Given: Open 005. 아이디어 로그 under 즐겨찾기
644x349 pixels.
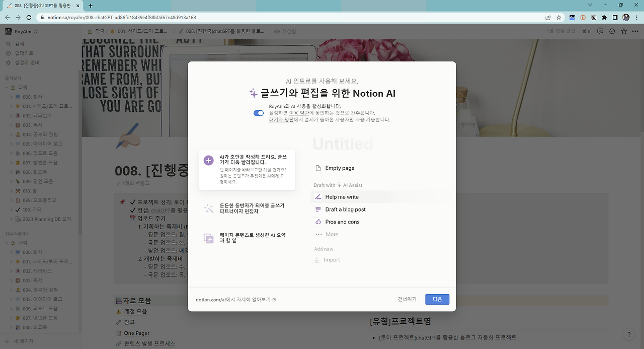Looking at the screenshot, I should (42, 144).
